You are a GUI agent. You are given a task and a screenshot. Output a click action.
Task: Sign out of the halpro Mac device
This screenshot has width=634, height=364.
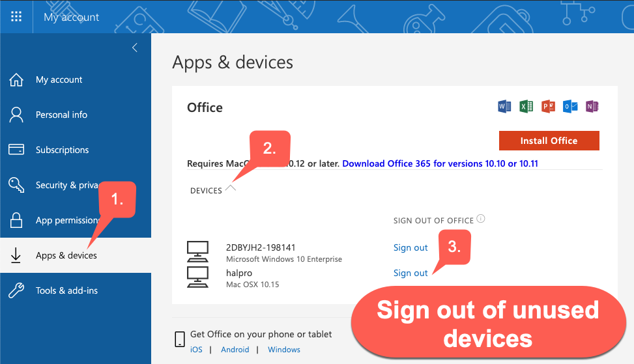pos(411,273)
